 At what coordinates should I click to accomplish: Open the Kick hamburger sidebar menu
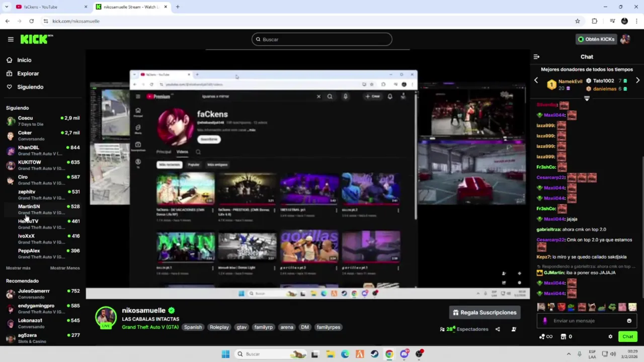coord(11,39)
